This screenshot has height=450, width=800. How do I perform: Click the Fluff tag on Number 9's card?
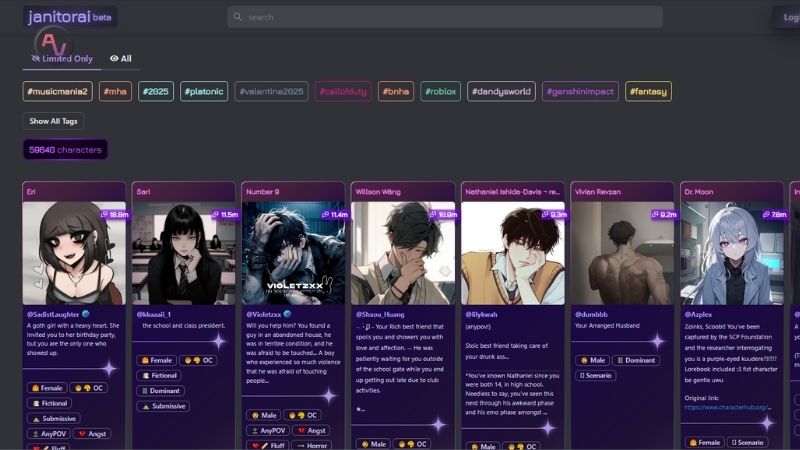268,445
